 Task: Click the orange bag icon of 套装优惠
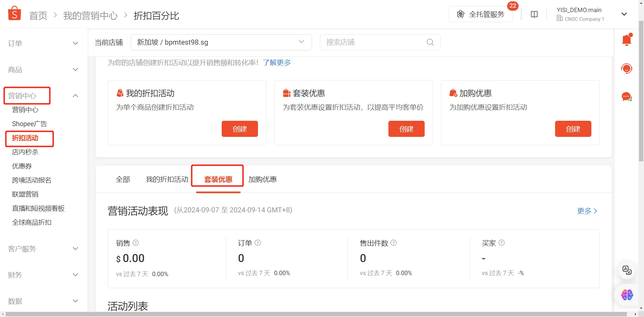point(286,93)
